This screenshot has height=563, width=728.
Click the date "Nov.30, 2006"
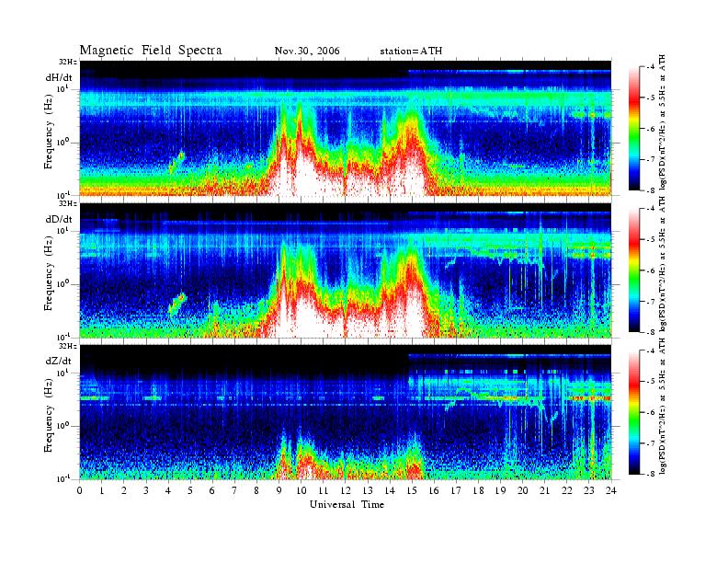pyautogui.click(x=307, y=51)
